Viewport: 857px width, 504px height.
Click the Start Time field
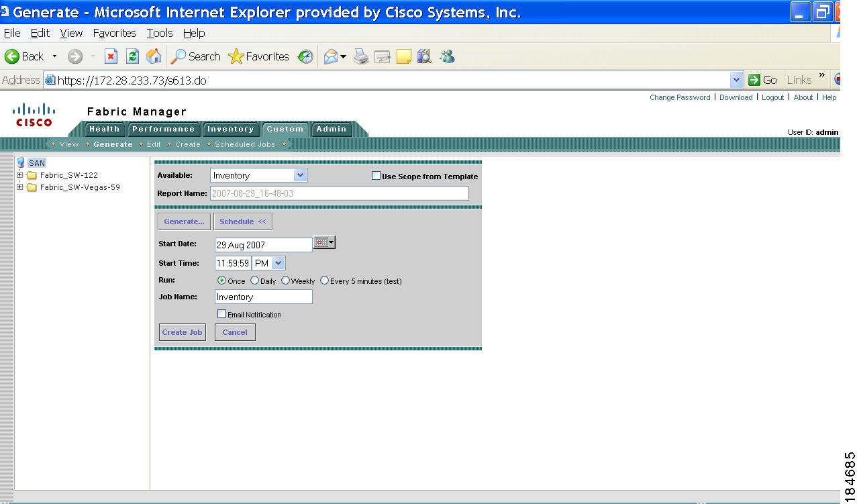click(x=233, y=263)
